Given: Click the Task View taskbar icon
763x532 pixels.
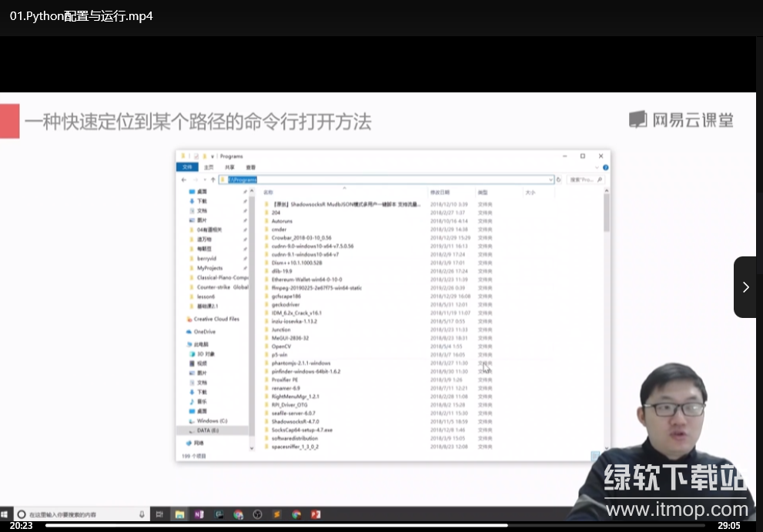Looking at the screenshot, I should click(159, 514).
